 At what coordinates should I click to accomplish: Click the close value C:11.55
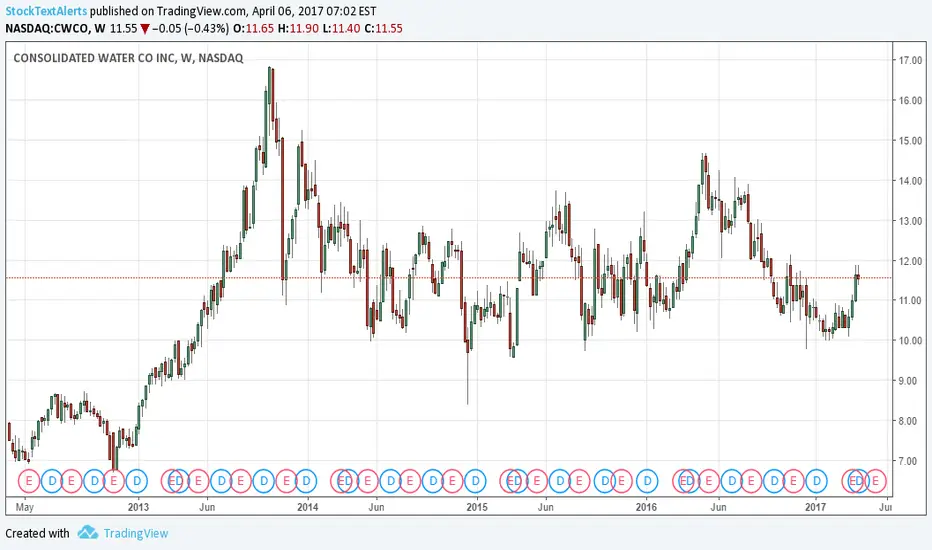pos(383,29)
